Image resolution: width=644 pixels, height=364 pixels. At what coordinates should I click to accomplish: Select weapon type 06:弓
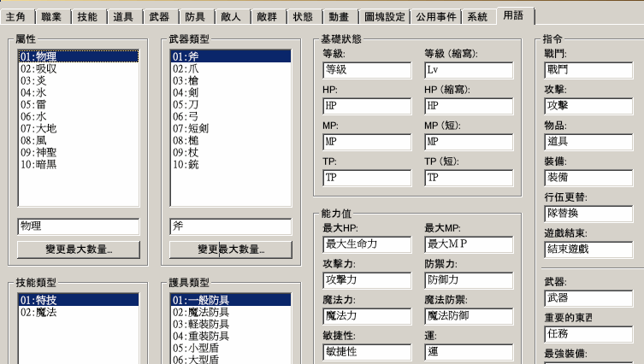point(231,116)
